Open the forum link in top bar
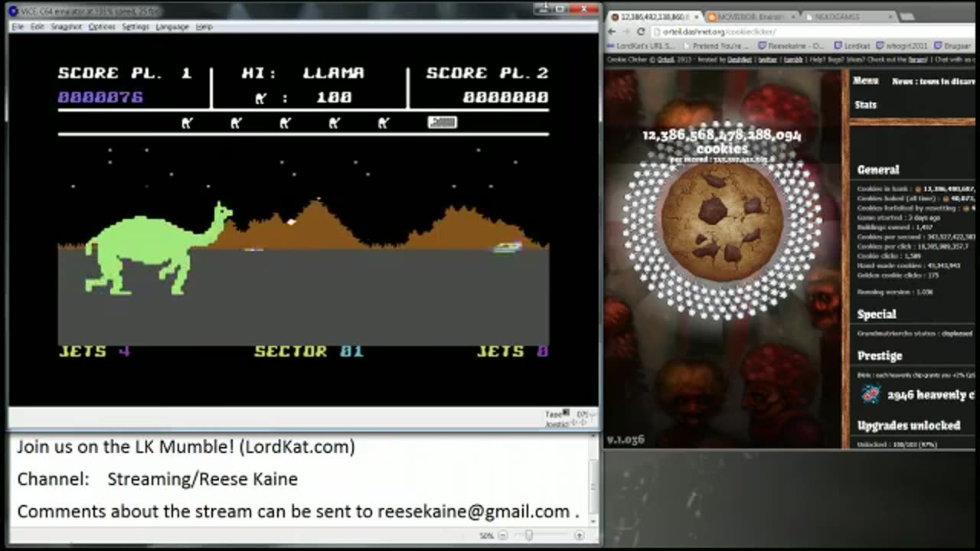 (x=918, y=59)
